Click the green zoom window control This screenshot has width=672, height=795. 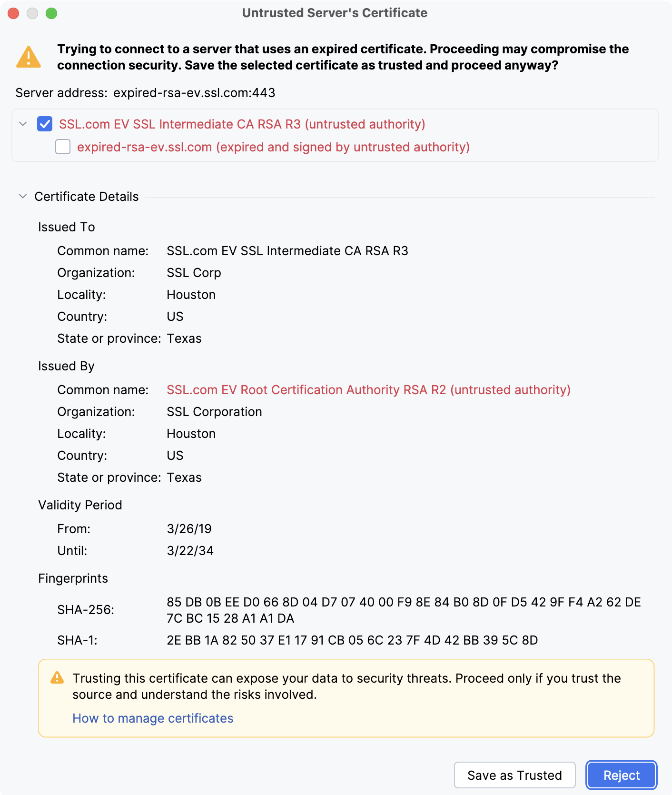tap(52, 13)
